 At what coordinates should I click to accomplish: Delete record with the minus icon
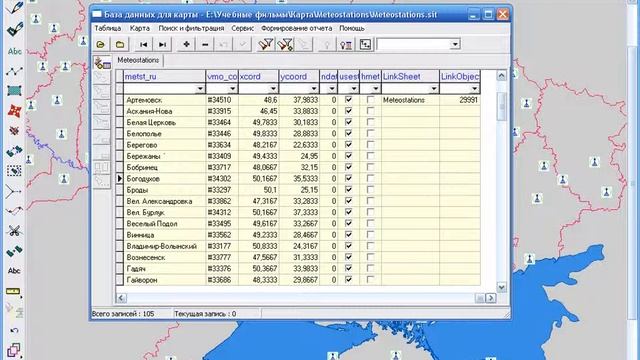(x=205, y=44)
